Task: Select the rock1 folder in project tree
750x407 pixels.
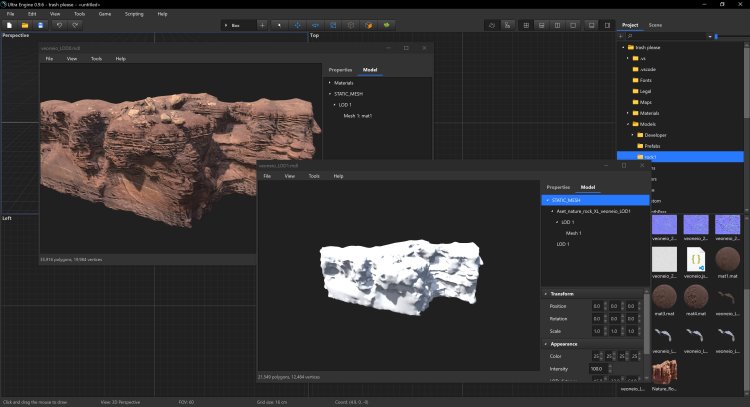Action: pyautogui.click(x=650, y=157)
